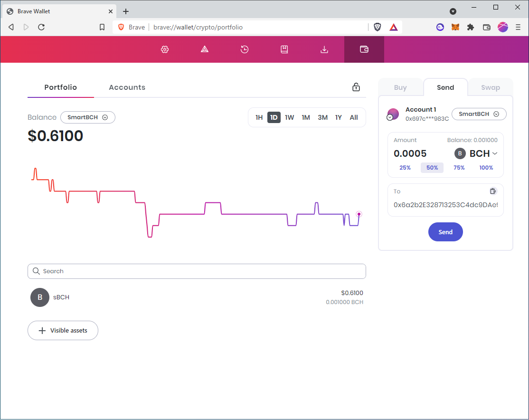Open Brave Rewards triangle icon in top bar
The height and width of the screenshot is (420, 529).
pyautogui.click(x=205, y=49)
